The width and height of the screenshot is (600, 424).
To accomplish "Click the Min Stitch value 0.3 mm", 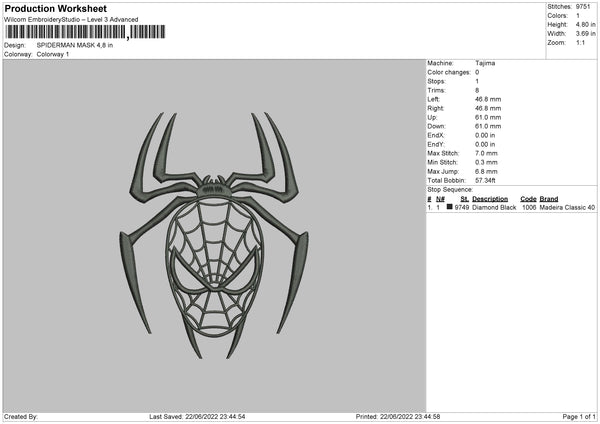I will click(486, 162).
